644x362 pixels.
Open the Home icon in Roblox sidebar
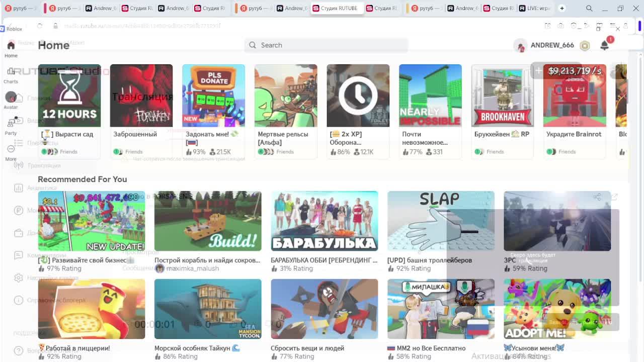click(11, 45)
